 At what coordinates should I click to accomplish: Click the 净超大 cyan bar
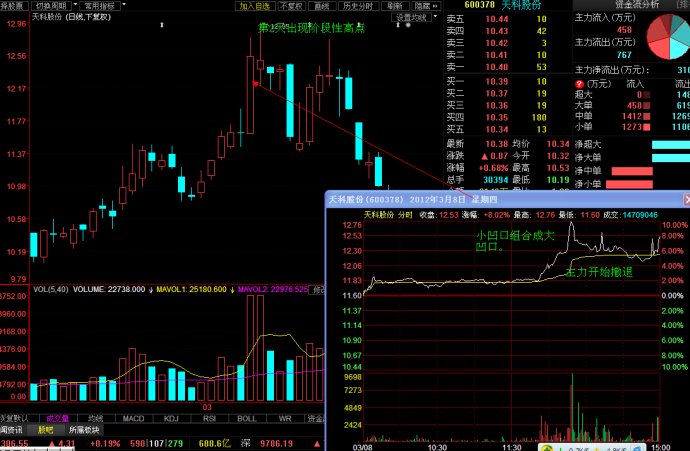[671, 145]
